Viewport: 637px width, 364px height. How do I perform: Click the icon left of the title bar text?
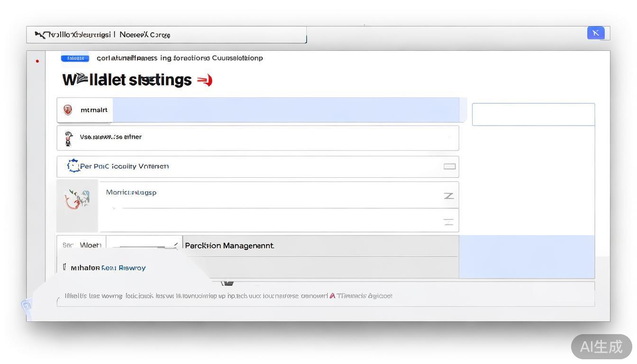click(x=40, y=35)
